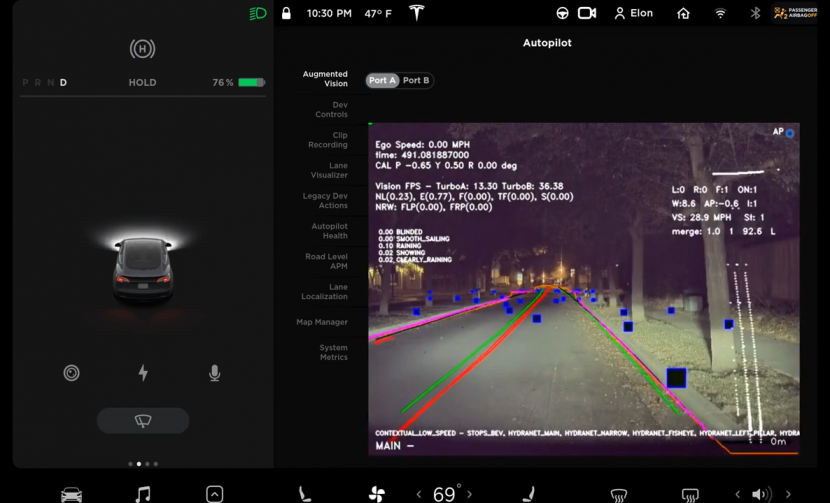This screenshot has height=503, width=830.
Task: Switch to Port B option
Action: [416, 80]
